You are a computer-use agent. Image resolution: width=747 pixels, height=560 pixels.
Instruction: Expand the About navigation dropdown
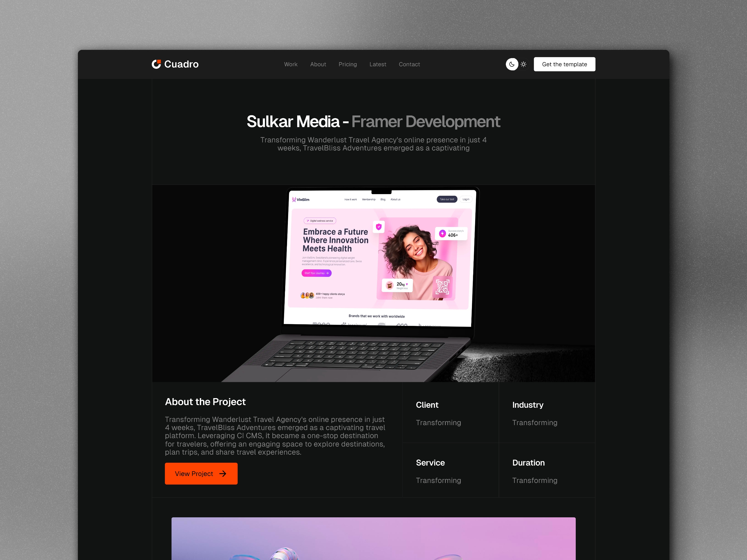pyautogui.click(x=318, y=64)
